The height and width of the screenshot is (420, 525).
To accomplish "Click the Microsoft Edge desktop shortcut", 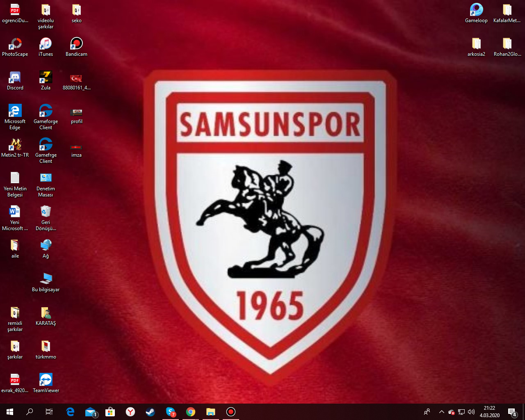I will coord(15,117).
